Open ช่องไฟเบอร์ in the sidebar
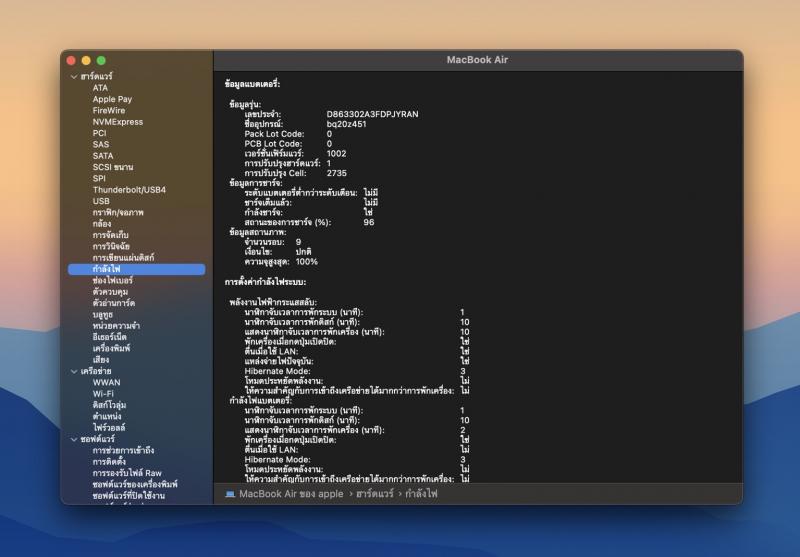Screen dimensions: 800x557 pyautogui.click(x=112, y=280)
